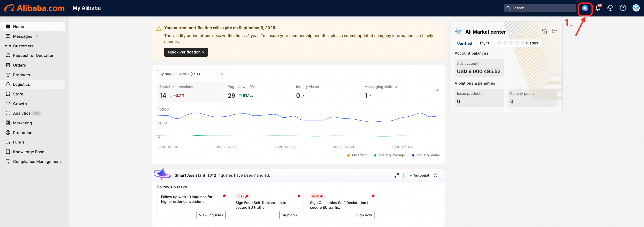Open Messages in the sidebar
Screen dimensions: 644x227
point(33,36)
